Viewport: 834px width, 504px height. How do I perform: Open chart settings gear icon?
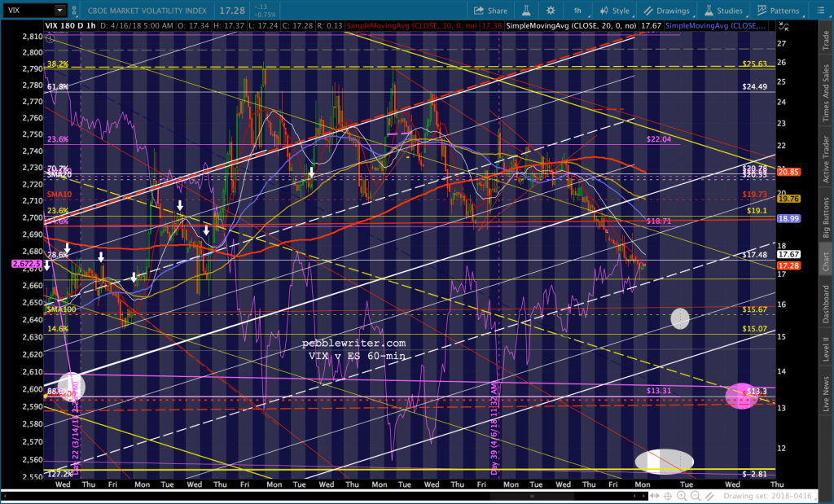point(551,10)
